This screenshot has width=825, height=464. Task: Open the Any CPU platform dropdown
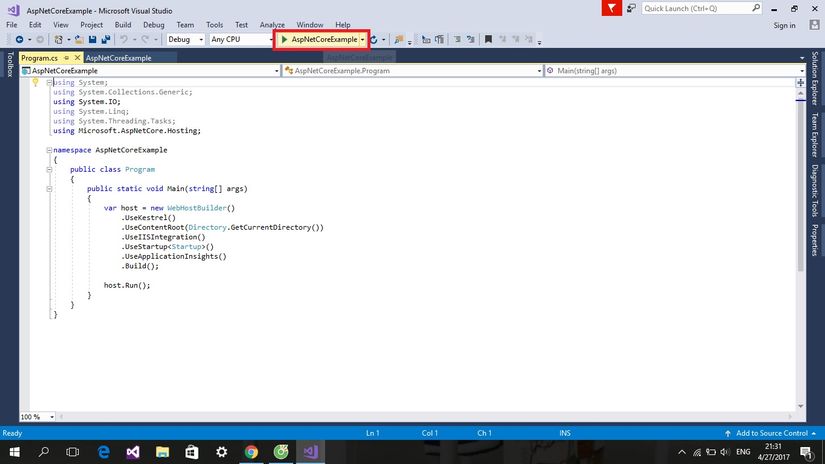pos(240,39)
